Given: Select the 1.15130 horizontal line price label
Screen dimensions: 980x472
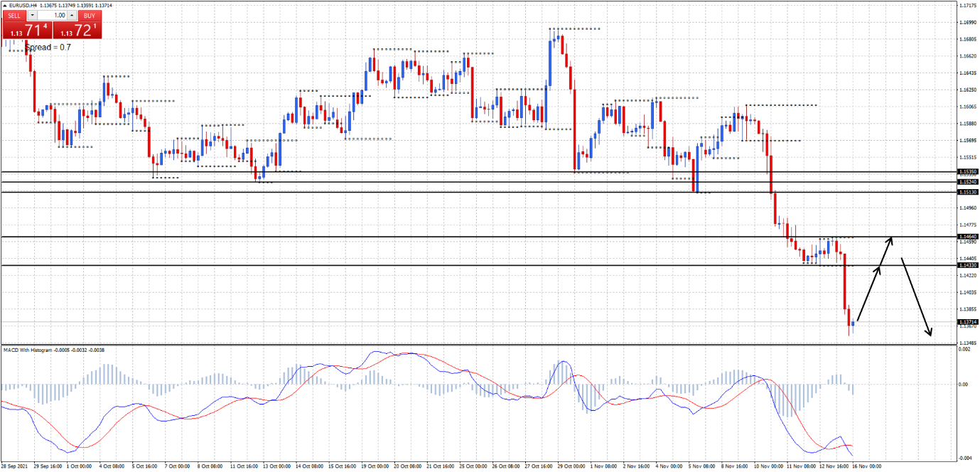Looking at the screenshot, I should tap(967, 192).
